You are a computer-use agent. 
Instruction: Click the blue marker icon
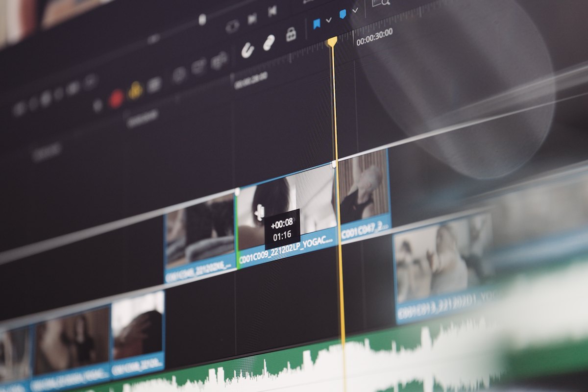click(343, 14)
